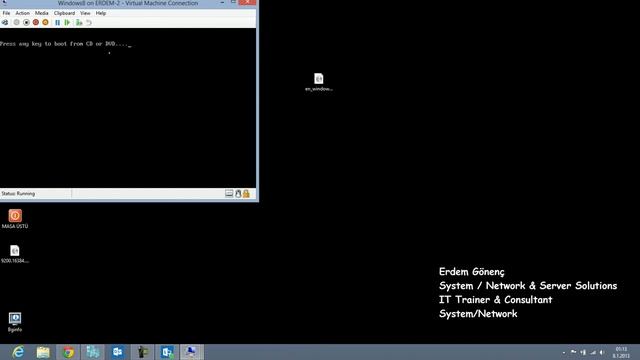Click the Revert toolbar icon
The width and height of the screenshot is (640, 360).
tap(89, 22)
